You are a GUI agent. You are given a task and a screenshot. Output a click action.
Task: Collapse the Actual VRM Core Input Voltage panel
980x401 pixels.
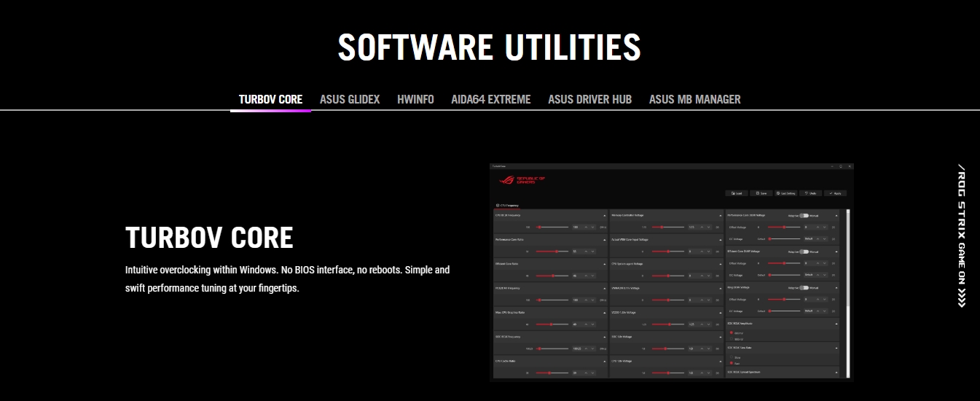[x=721, y=239]
